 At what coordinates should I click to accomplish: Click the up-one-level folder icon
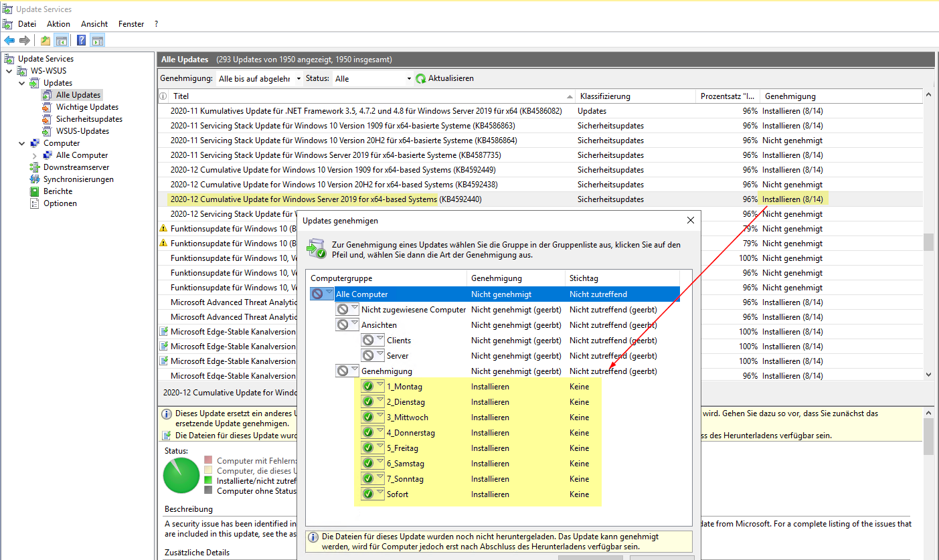tap(46, 41)
